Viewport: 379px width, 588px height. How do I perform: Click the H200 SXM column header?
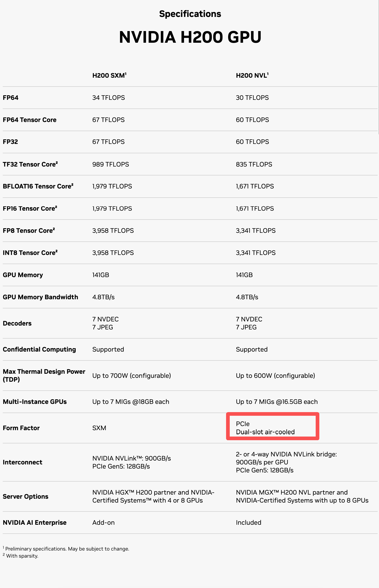[x=109, y=75]
